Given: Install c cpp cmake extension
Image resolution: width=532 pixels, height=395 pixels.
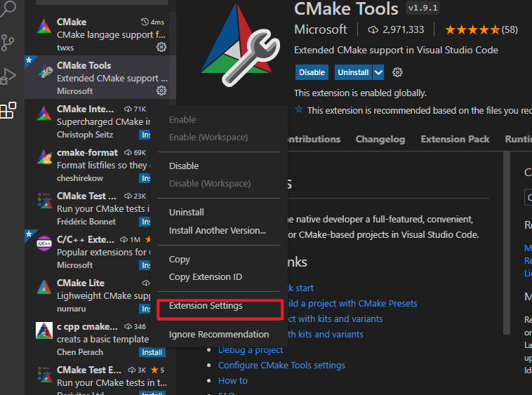Looking at the screenshot, I should [152, 352].
